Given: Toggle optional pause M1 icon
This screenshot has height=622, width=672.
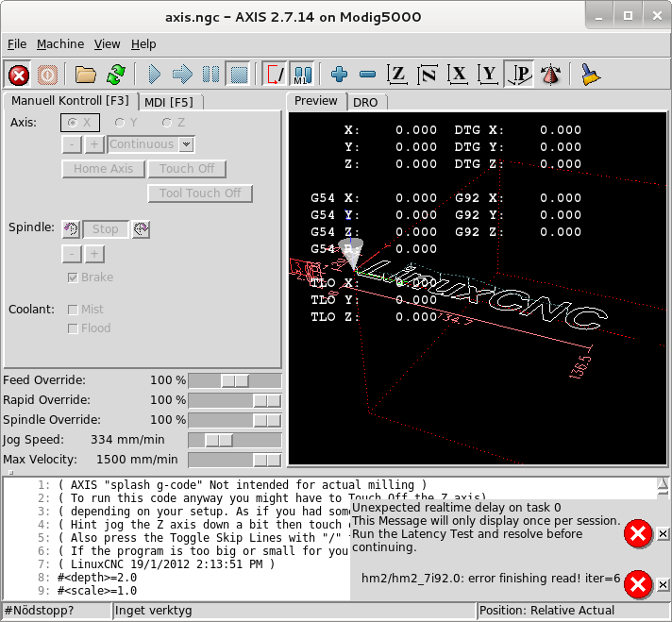Looking at the screenshot, I should click(303, 75).
